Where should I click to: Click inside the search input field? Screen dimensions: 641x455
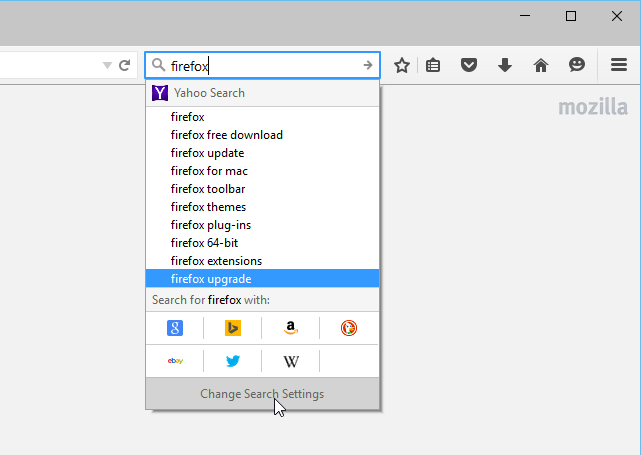click(264, 65)
